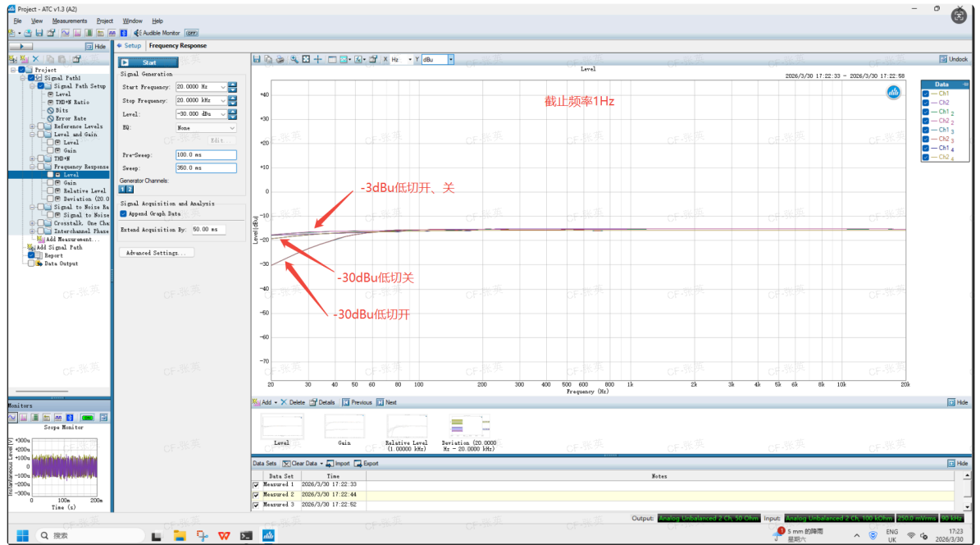Toggle the Ch1 checkbox in Data legend

click(x=926, y=94)
